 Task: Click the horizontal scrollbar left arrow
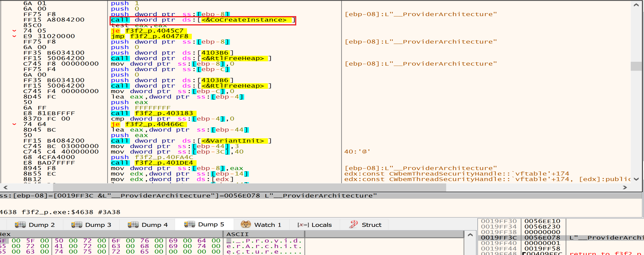[5, 187]
